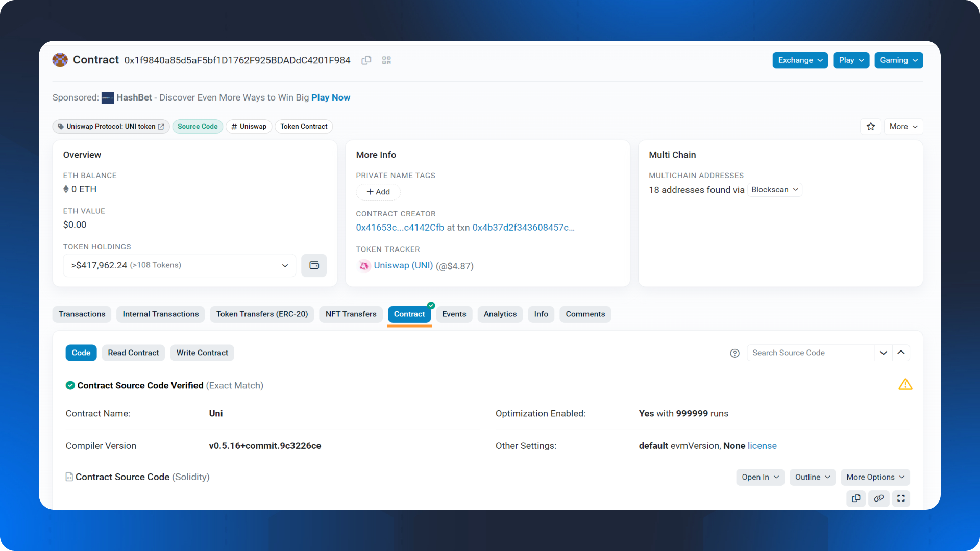Jump to the previous search result arrow
This screenshot has width=980, height=551.
(x=901, y=353)
